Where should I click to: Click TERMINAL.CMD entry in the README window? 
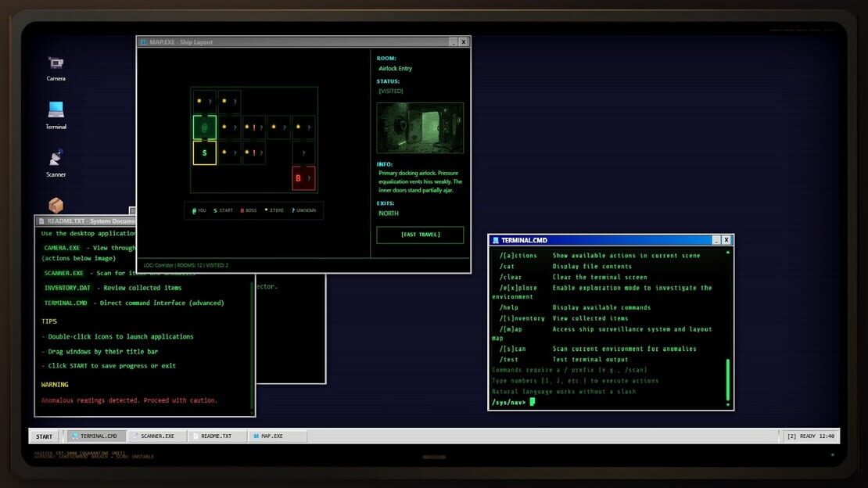coord(66,303)
